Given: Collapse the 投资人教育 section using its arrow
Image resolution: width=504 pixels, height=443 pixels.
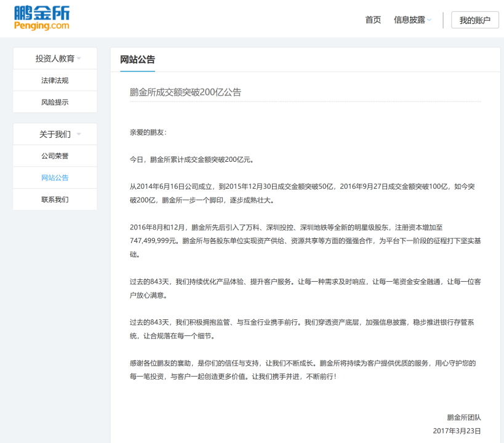Looking at the screenshot, I should click(79, 59).
